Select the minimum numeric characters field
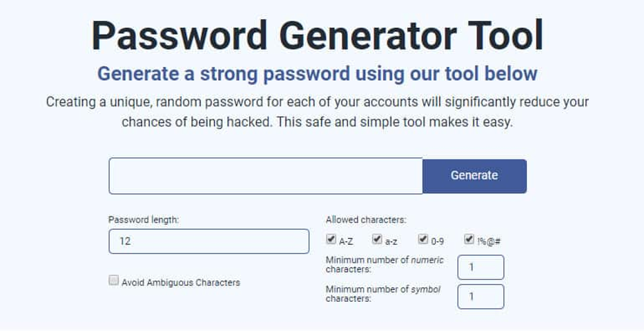This screenshot has width=644, height=331. pyautogui.click(x=480, y=267)
